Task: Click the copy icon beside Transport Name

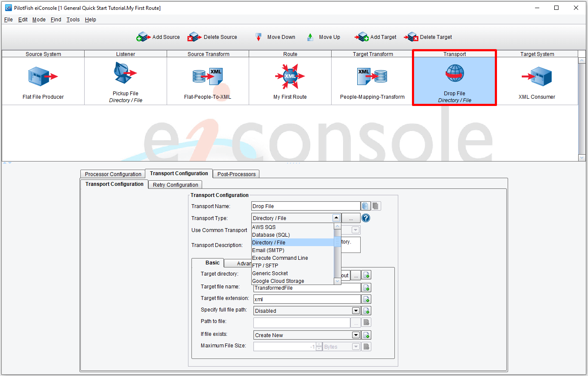Action: (366, 206)
